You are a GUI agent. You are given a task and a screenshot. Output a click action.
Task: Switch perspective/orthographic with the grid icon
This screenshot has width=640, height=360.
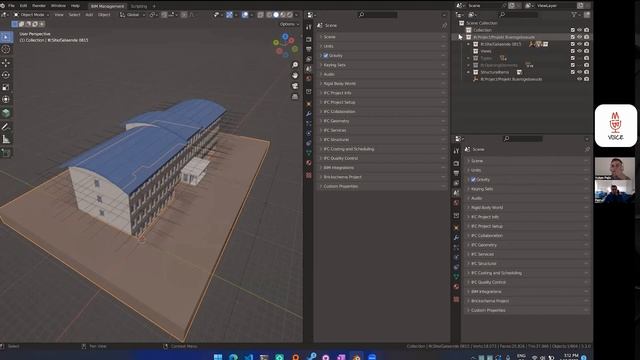295,97
